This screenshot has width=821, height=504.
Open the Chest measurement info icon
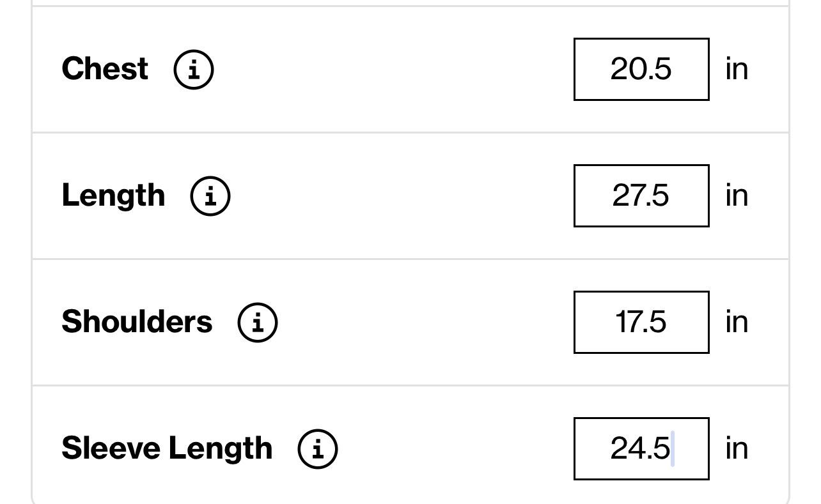click(x=194, y=69)
